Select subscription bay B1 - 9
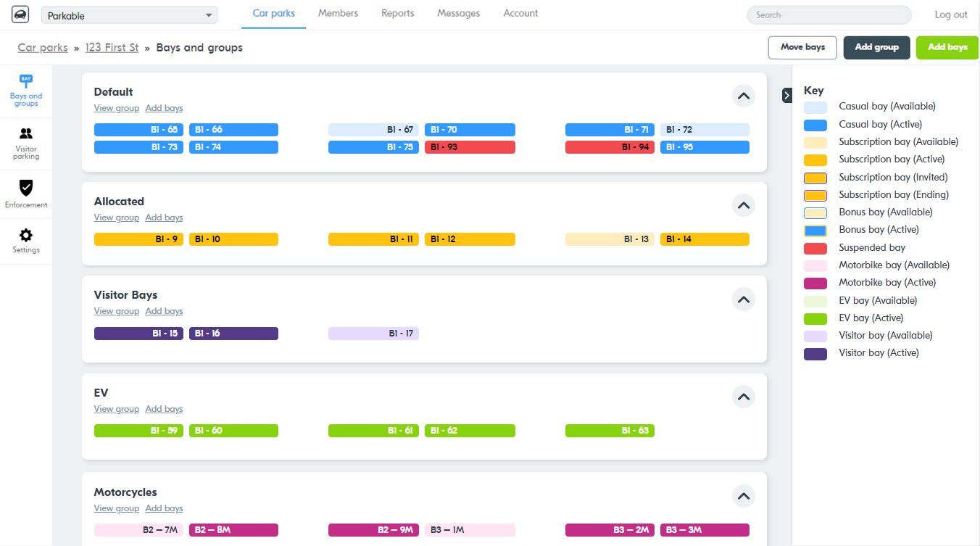980x546 pixels. pyautogui.click(x=138, y=239)
